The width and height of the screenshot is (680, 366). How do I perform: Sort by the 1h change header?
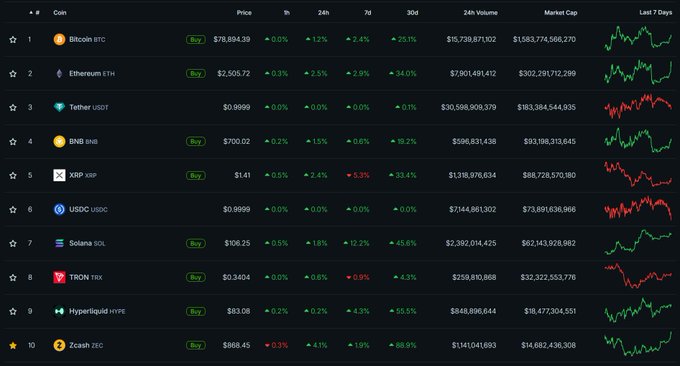[x=287, y=13]
